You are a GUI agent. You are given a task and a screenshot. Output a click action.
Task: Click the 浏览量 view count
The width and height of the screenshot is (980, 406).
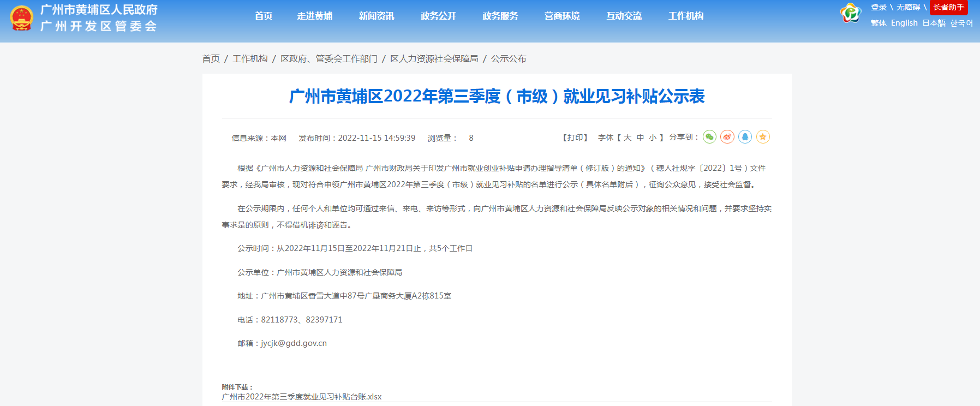[x=450, y=138]
